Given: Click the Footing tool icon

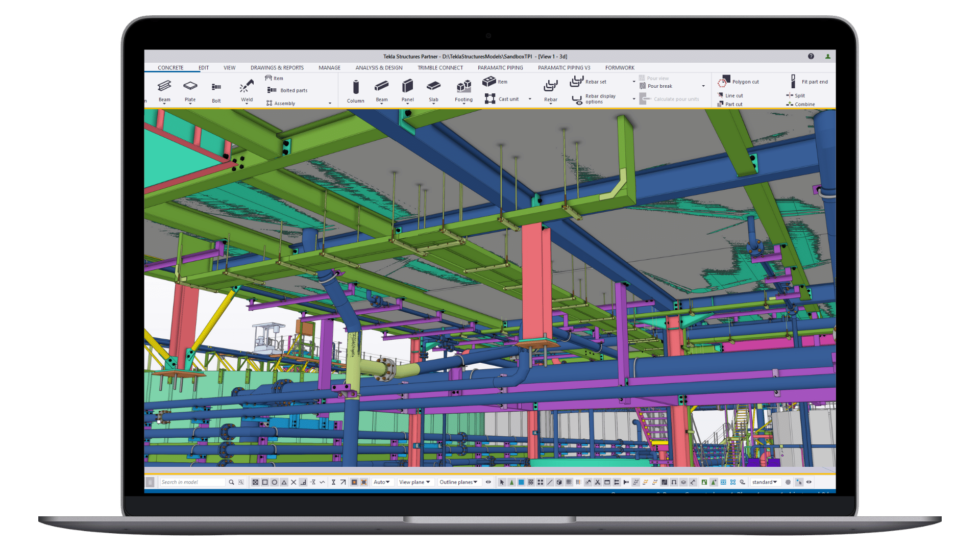Looking at the screenshot, I should (463, 87).
